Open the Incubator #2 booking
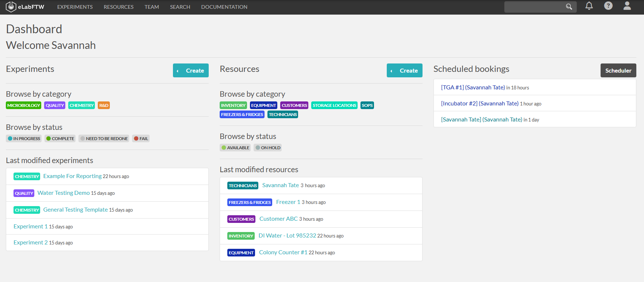This screenshot has width=644, height=282. click(x=480, y=104)
